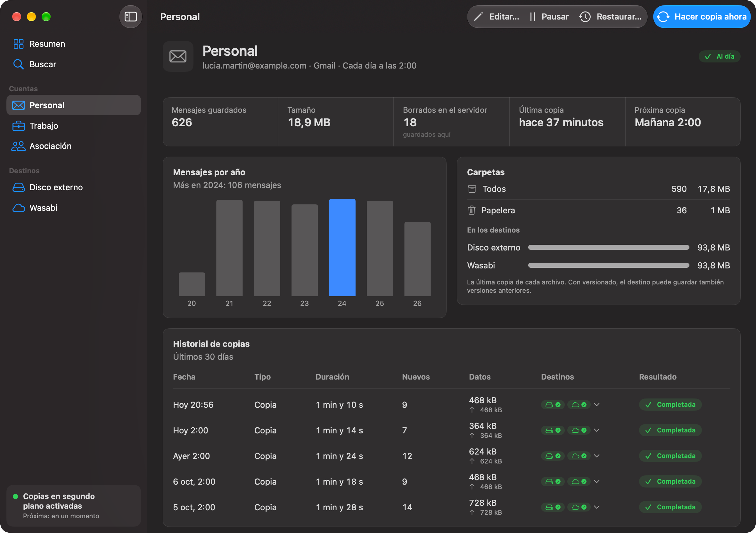Click the Wasabi usage bar
The image size is (756, 533).
coord(609,265)
